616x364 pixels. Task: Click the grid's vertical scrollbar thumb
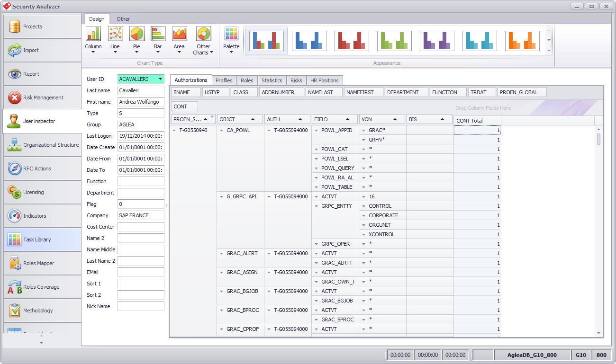[x=598, y=139]
